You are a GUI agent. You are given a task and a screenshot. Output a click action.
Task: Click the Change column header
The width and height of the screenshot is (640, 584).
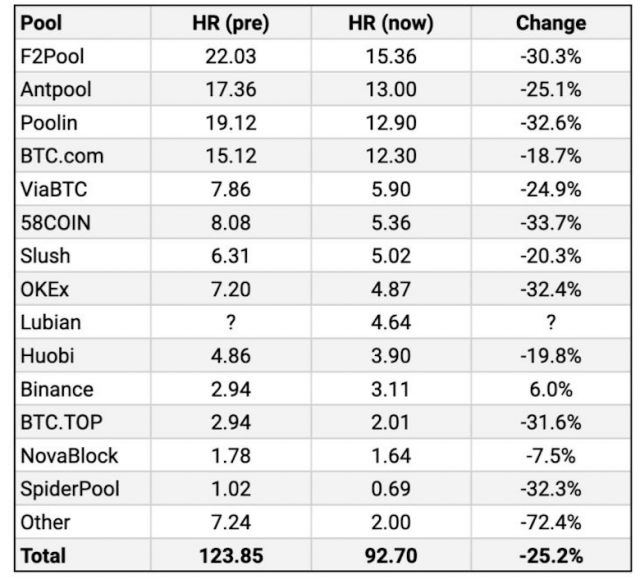(x=549, y=23)
